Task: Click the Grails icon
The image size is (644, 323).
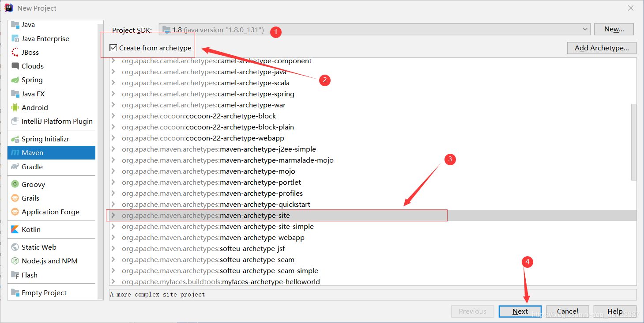Action: (15, 198)
